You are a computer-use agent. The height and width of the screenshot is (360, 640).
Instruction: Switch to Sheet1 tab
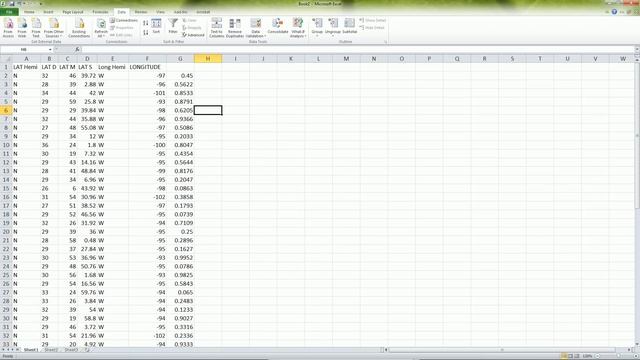point(31,350)
